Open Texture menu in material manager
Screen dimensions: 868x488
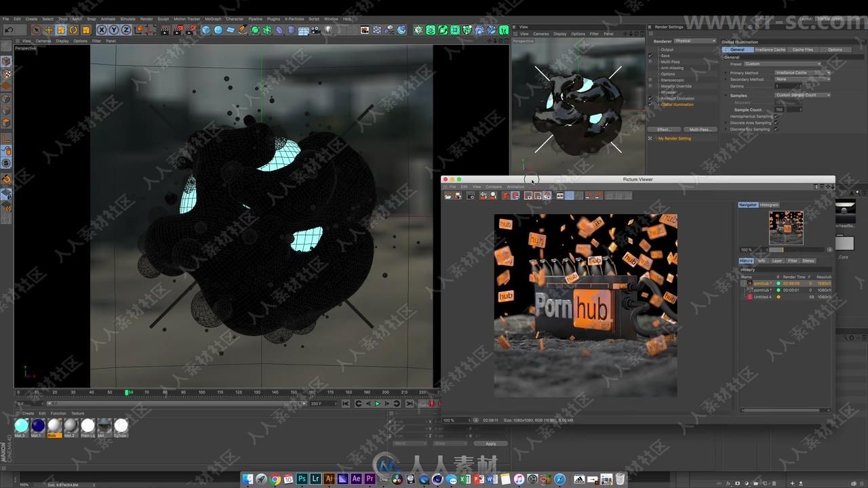point(78,413)
